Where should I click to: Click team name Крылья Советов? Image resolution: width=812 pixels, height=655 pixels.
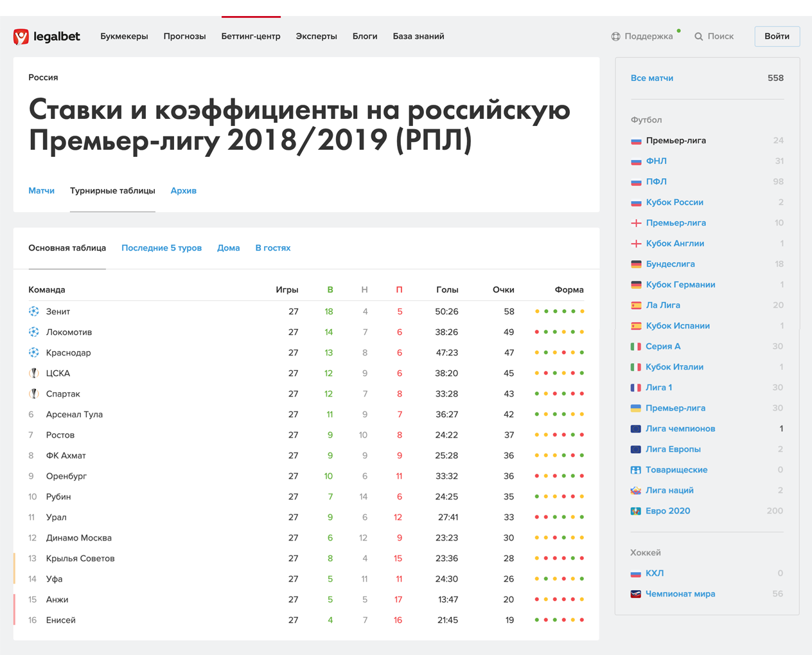80,559
